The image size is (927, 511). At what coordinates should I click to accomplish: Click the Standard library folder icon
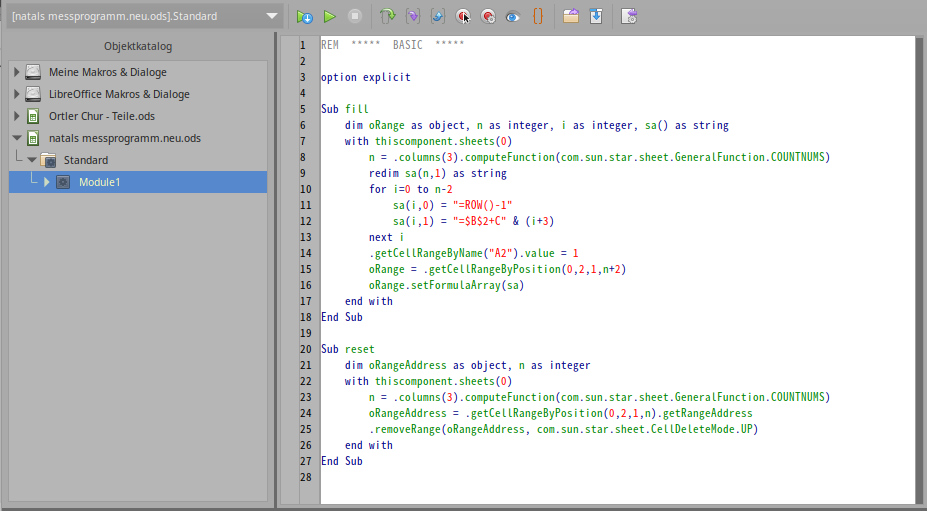[x=48, y=160]
